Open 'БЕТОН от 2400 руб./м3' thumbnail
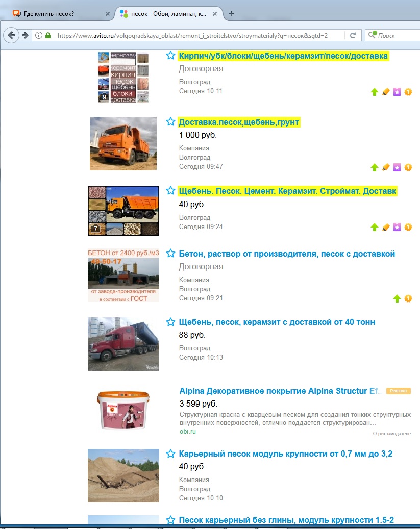 click(123, 275)
